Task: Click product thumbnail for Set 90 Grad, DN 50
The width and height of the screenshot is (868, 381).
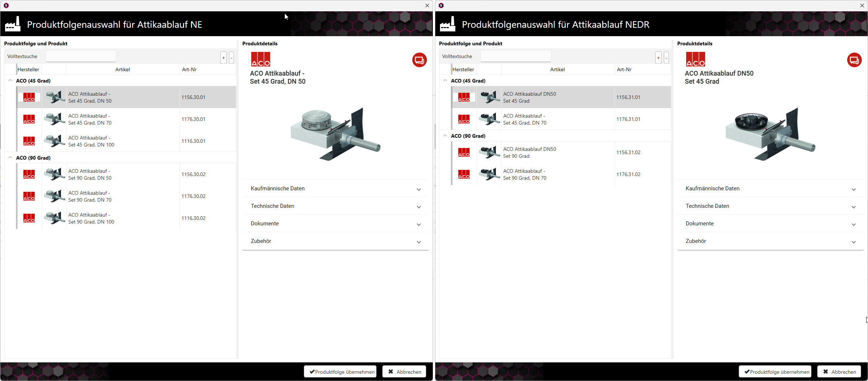Action: pos(54,174)
